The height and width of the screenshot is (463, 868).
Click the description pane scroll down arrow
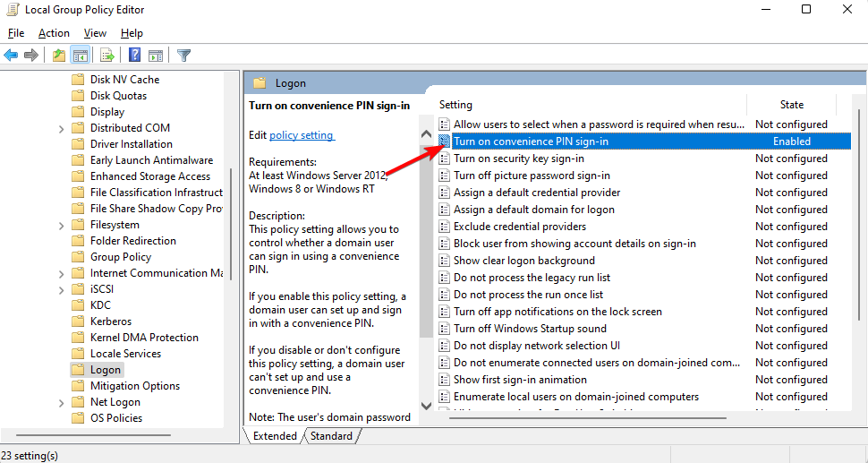(426, 406)
